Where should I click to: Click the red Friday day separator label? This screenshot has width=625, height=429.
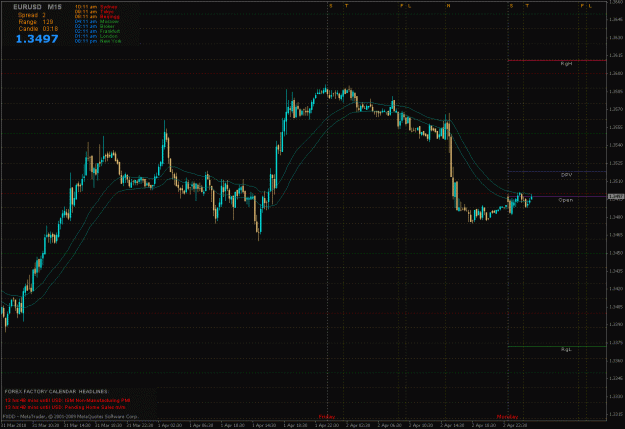tap(327, 417)
